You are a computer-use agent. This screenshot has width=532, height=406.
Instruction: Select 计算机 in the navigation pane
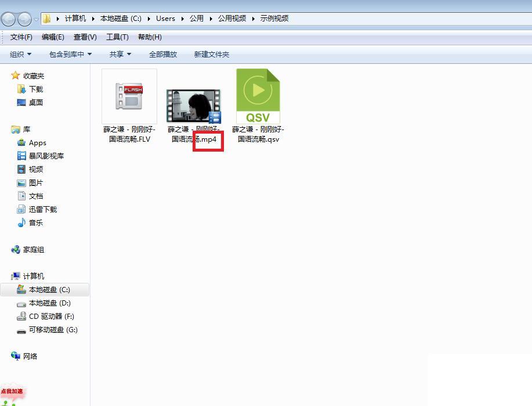pos(34,276)
